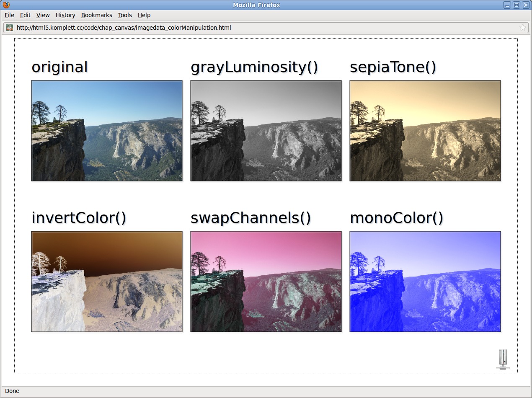Open the History menu
This screenshot has height=398, width=532.
(x=65, y=15)
